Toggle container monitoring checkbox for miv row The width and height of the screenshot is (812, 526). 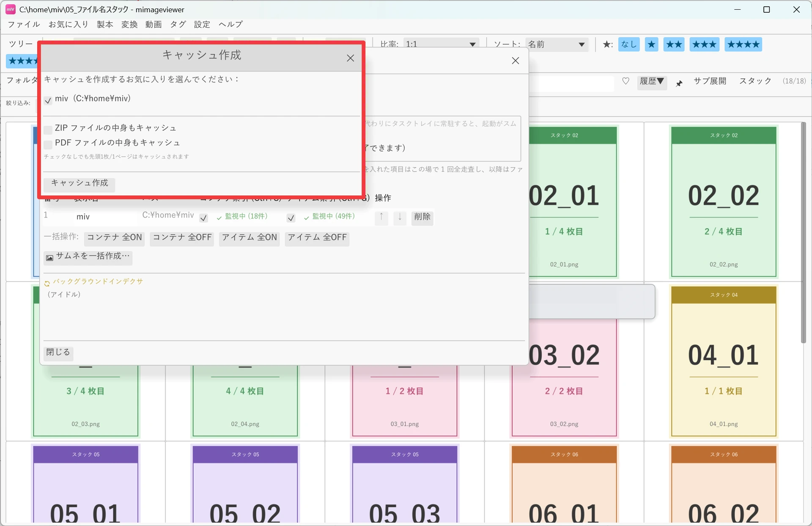pyautogui.click(x=203, y=218)
